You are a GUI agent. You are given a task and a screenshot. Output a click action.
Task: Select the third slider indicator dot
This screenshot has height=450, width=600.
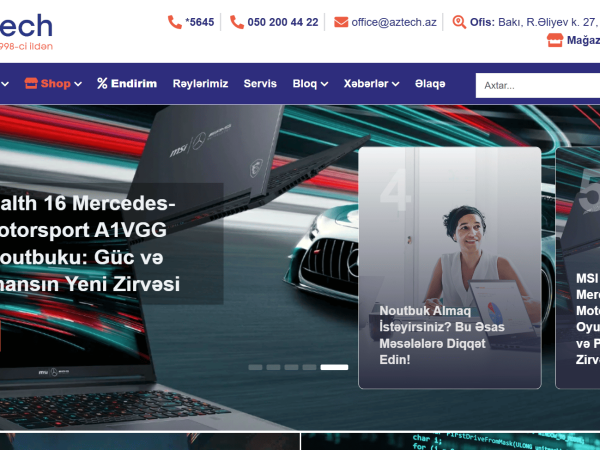(x=291, y=367)
